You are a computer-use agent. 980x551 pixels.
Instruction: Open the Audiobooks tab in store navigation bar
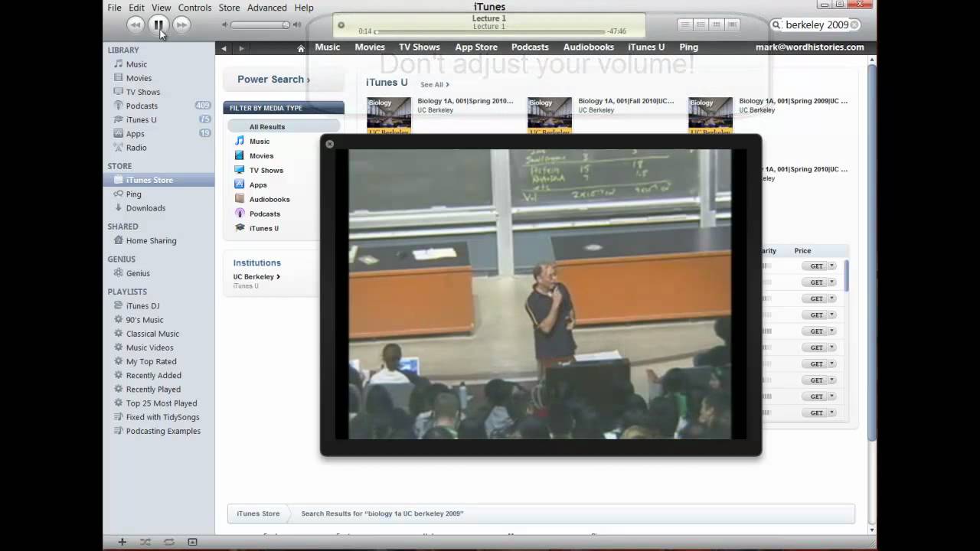[x=589, y=47]
